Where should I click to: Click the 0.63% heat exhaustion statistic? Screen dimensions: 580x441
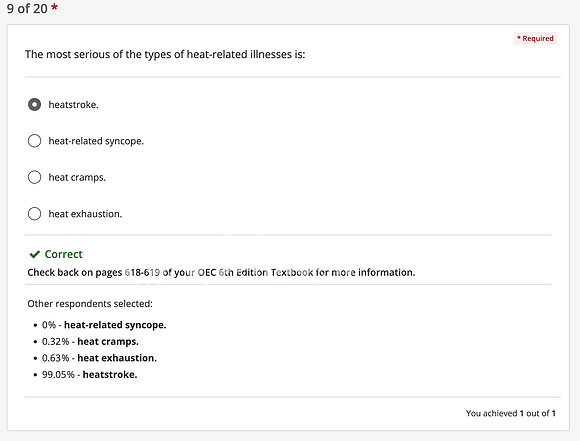(x=100, y=358)
